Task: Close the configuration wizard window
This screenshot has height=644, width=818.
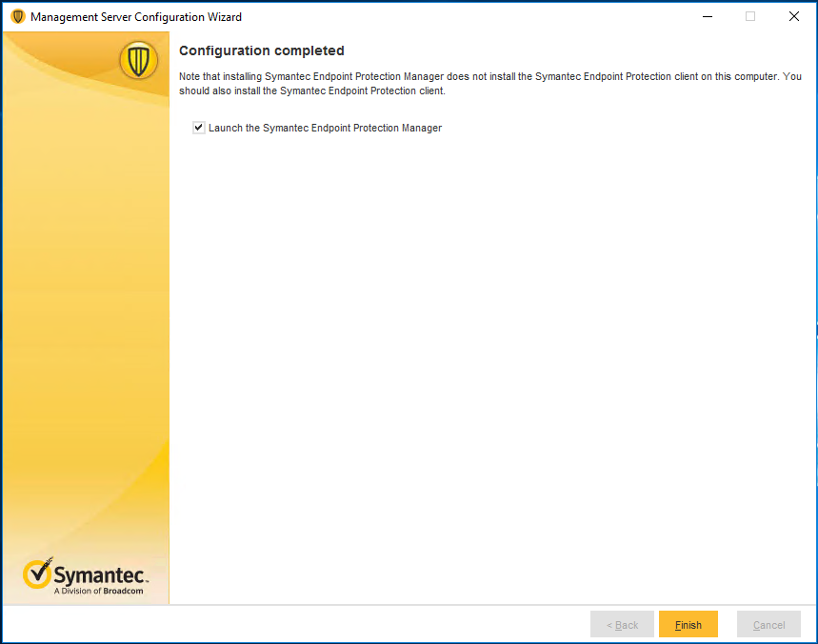Action: [x=794, y=16]
